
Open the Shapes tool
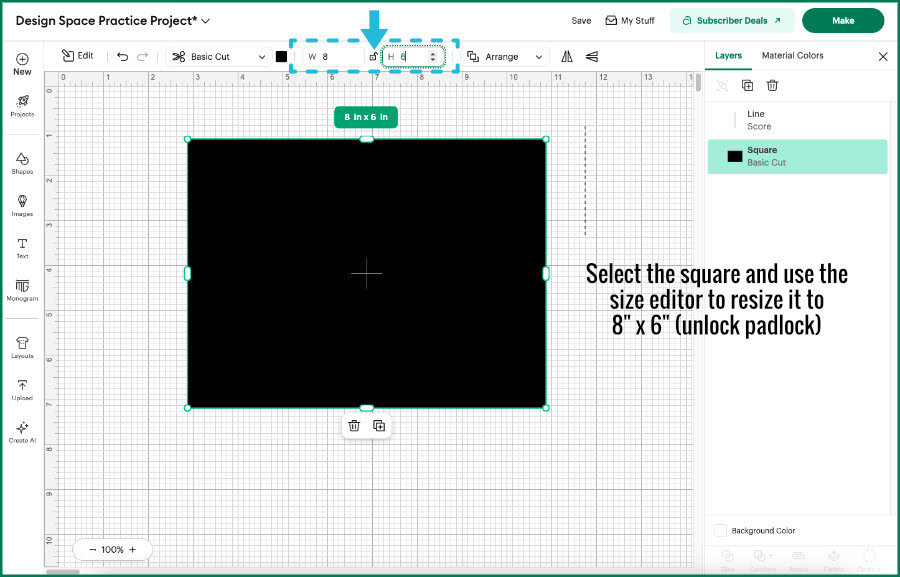[22, 163]
